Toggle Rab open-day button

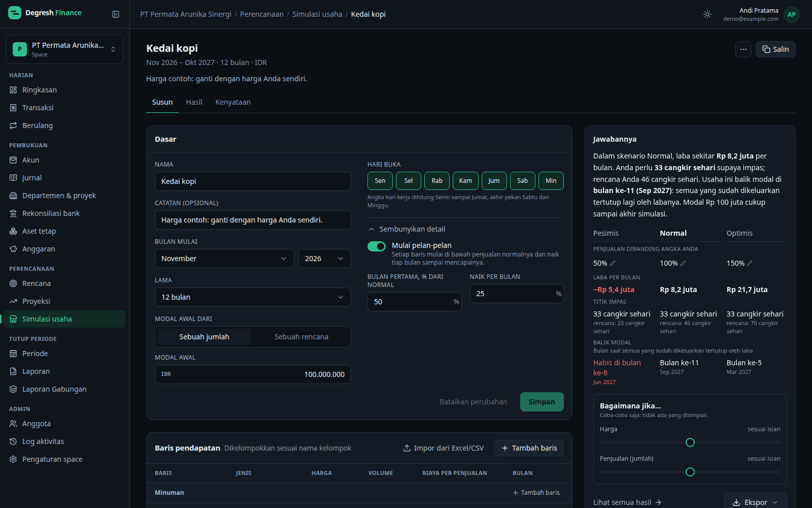pyautogui.click(x=437, y=181)
